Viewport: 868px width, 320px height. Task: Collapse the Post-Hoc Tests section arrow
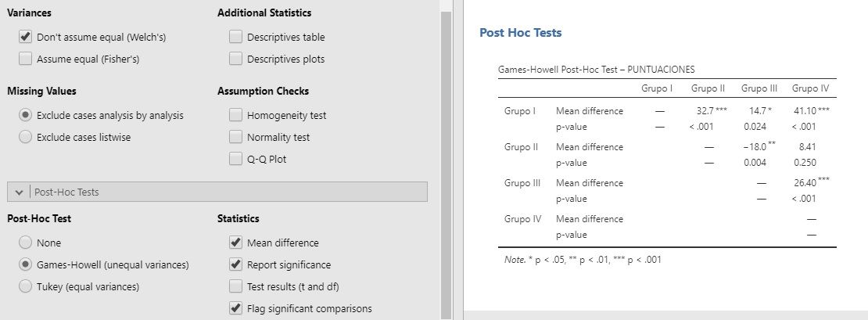[20, 192]
